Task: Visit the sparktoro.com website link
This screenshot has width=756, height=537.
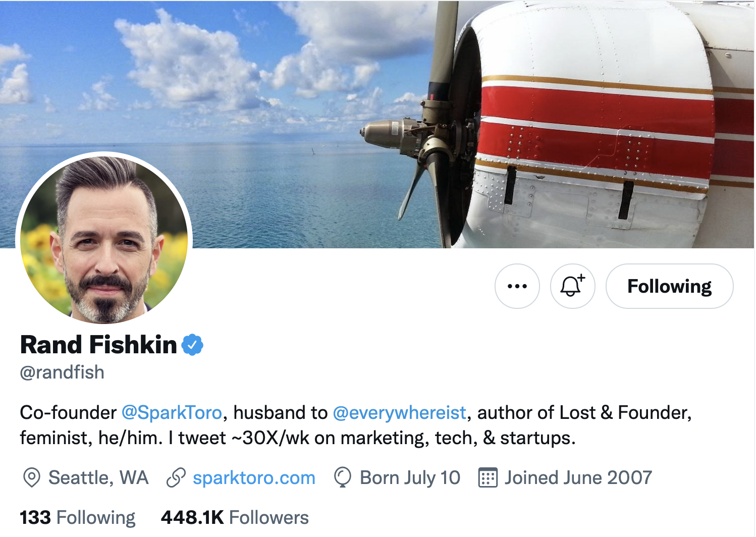Action: click(x=254, y=477)
